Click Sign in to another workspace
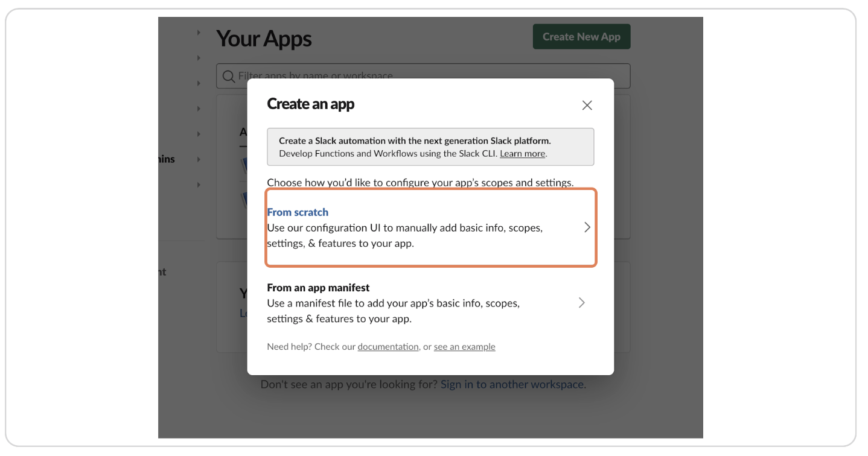 click(512, 384)
